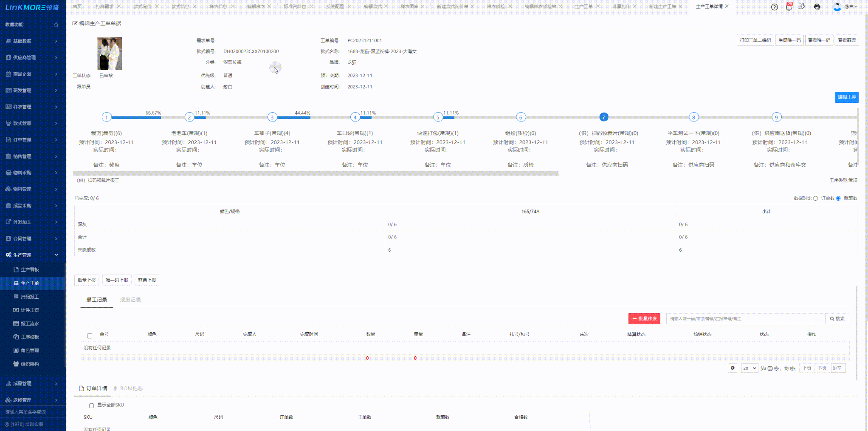
Task: Click the 生产看板 sidebar icon item
Action: pyautogui.click(x=30, y=269)
